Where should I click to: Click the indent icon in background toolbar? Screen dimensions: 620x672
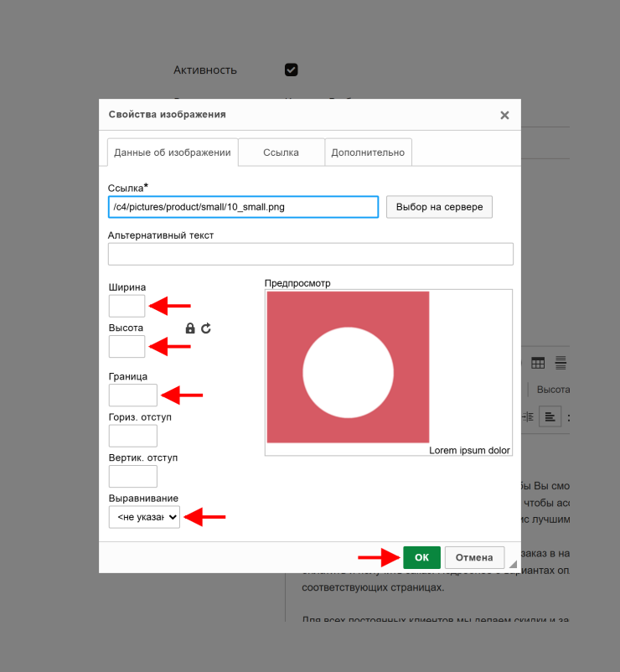528,416
